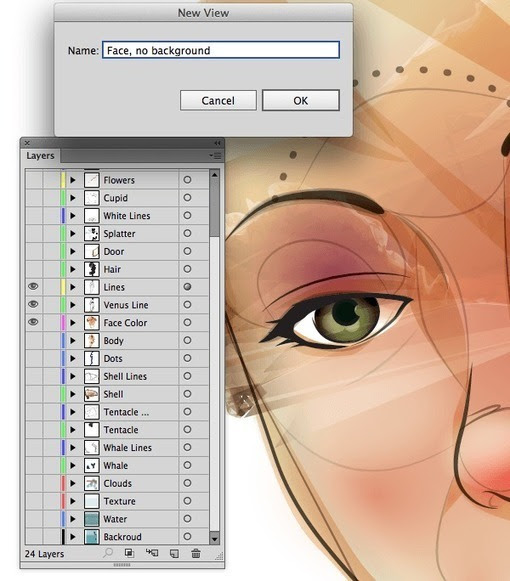This screenshot has width=510, height=581.
Task: Click the Locate Object magnifier icon
Action: point(107,553)
